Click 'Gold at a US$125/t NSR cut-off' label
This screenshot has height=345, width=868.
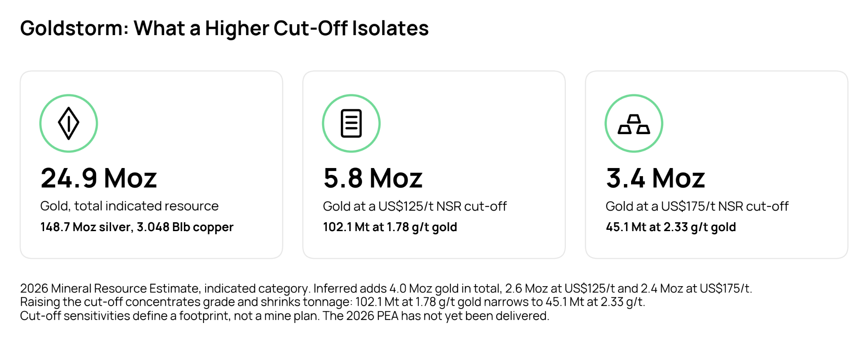pyautogui.click(x=415, y=206)
